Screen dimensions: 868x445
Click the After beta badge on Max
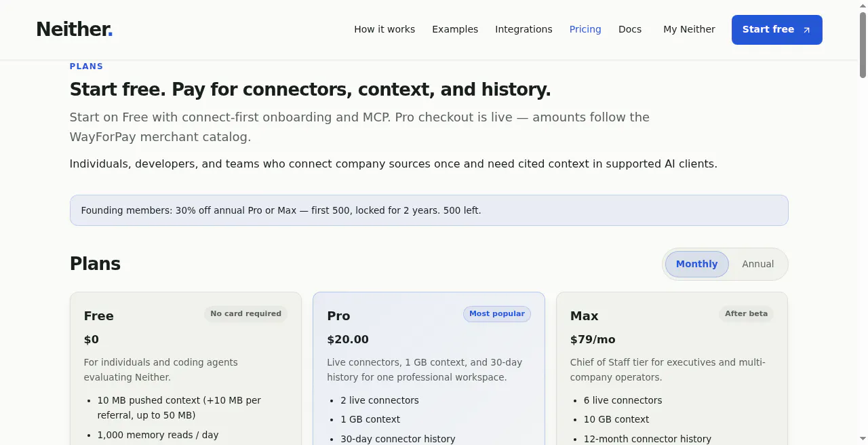pyautogui.click(x=746, y=313)
